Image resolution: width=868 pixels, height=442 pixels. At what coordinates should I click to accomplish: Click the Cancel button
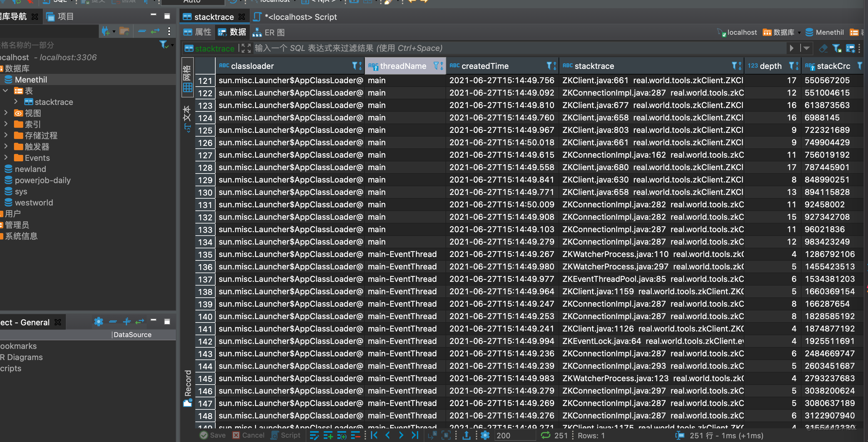249,435
